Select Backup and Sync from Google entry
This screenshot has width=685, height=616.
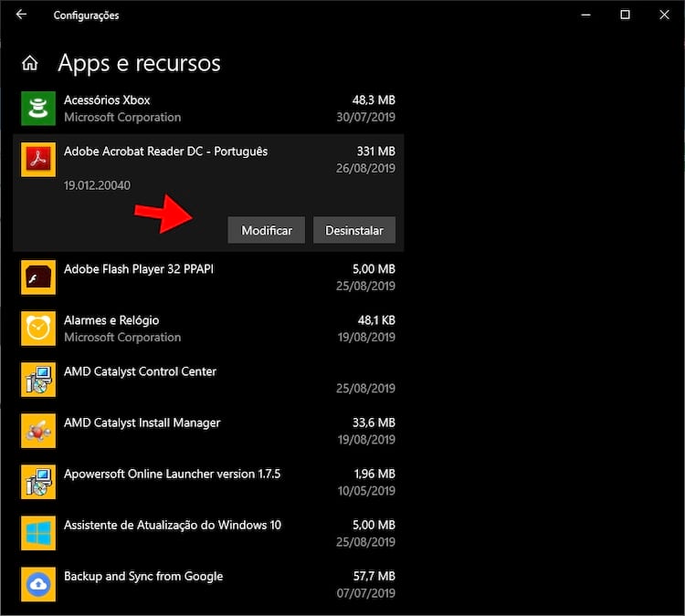point(208,584)
